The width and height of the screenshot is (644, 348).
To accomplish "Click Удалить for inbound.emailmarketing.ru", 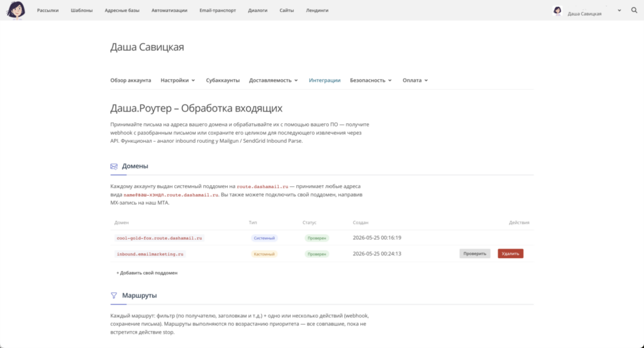I will pos(511,254).
